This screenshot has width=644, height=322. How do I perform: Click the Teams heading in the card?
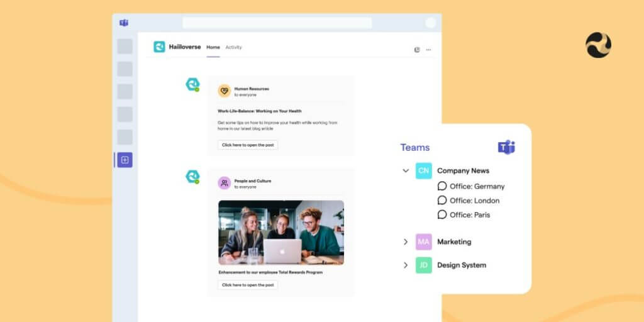[x=415, y=147]
